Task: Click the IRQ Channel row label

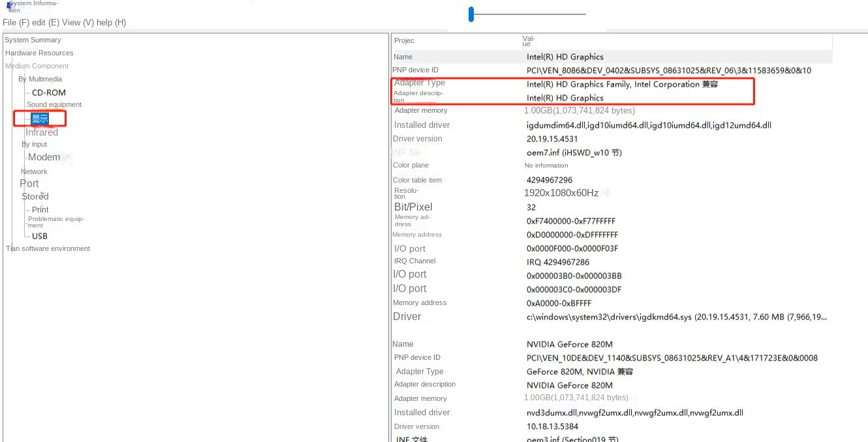Action: pos(414,261)
